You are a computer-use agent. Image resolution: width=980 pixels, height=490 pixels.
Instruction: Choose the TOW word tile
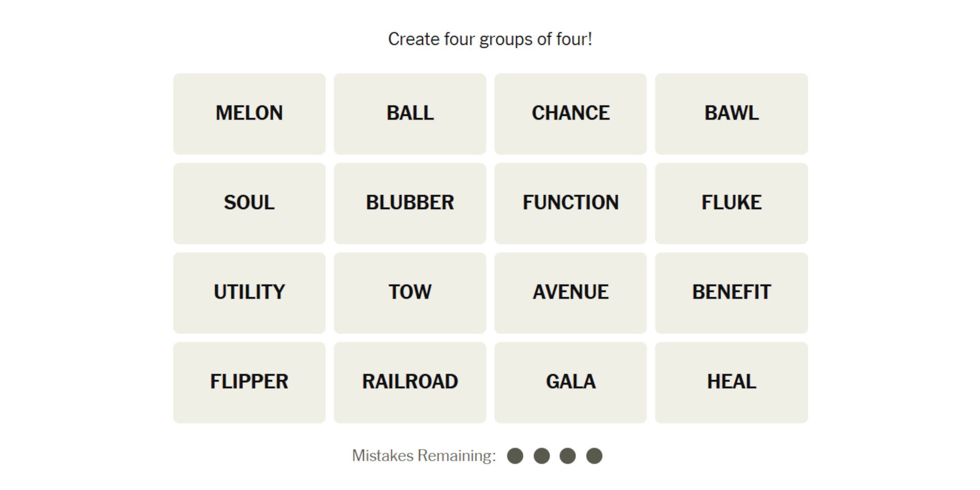(410, 293)
